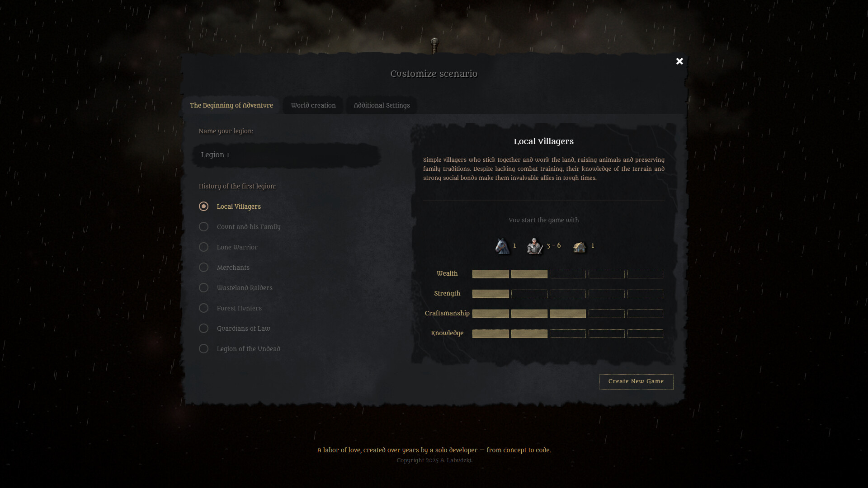Select Merchants legion history
Image resolution: width=868 pixels, height=488 pixels.
pos(204,267)
